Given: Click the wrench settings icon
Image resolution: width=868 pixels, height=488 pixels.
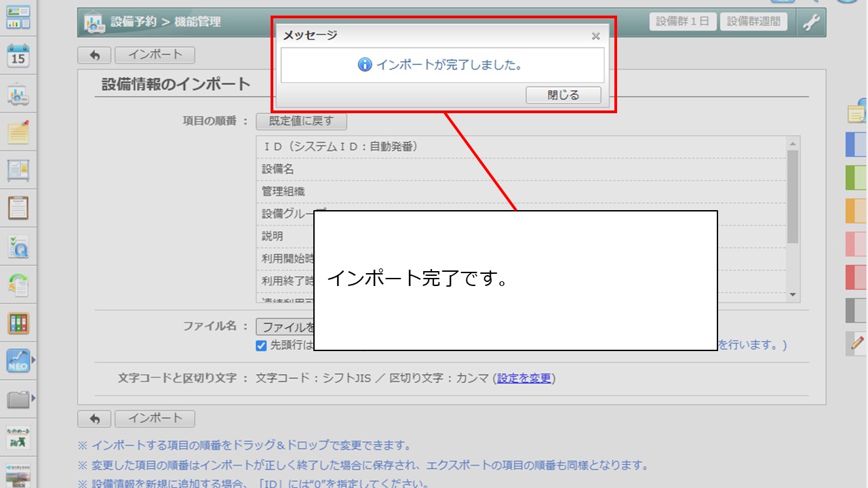Looking at the screenshot, I should [x=811, y=22].
